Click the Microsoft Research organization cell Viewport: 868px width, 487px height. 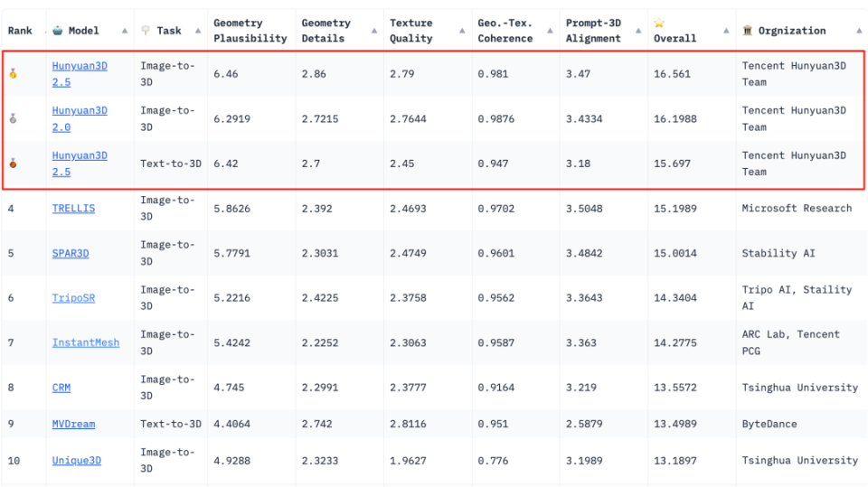[797, 208]
